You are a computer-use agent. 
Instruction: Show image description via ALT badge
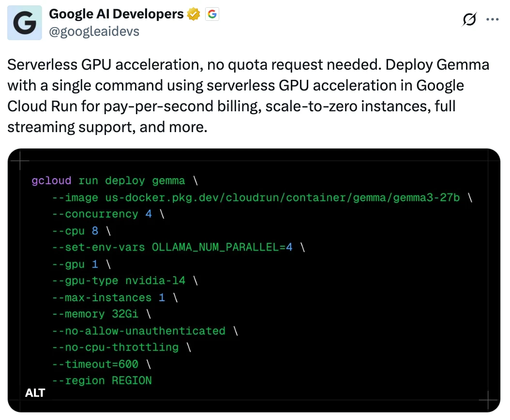coord(35,393)
